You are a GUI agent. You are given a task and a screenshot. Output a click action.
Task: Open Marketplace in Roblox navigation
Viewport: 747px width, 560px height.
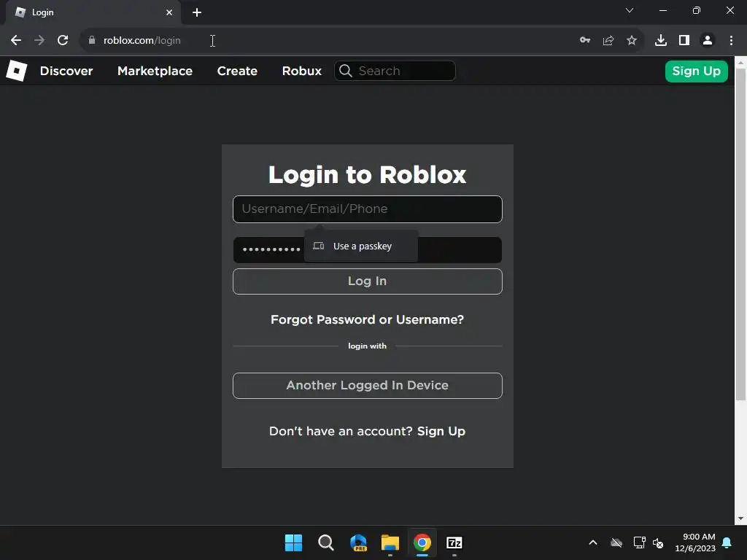155,71
